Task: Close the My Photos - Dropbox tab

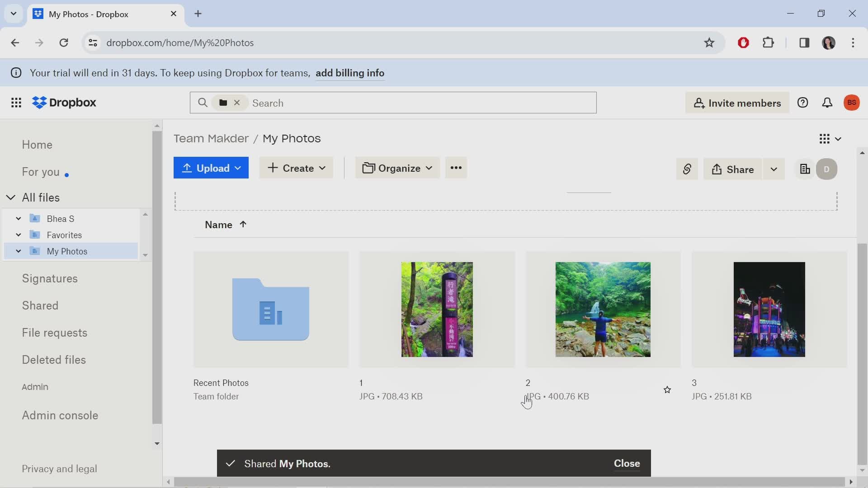Action: pyautogui.click(x=174, y=14)
